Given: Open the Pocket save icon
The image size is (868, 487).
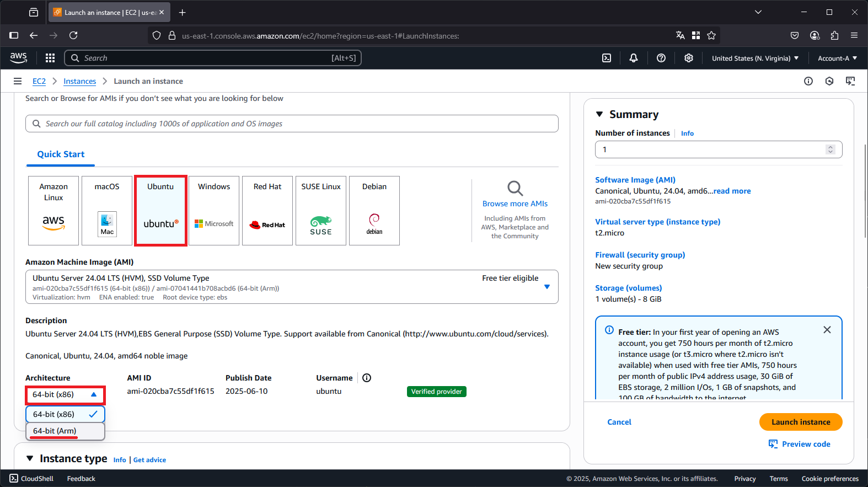Looking at the screenshot, I should coord(795,35).
